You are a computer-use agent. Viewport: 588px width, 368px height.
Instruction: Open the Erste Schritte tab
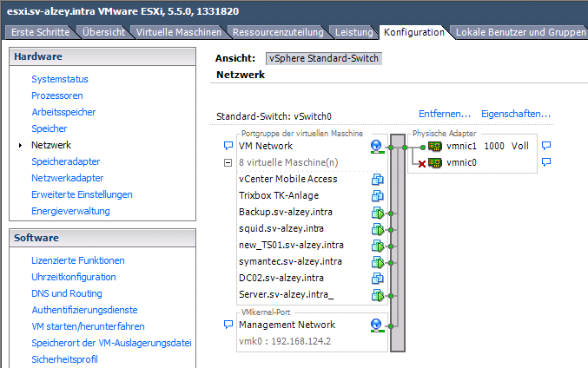pyautogui.click(x=41, y=32)
